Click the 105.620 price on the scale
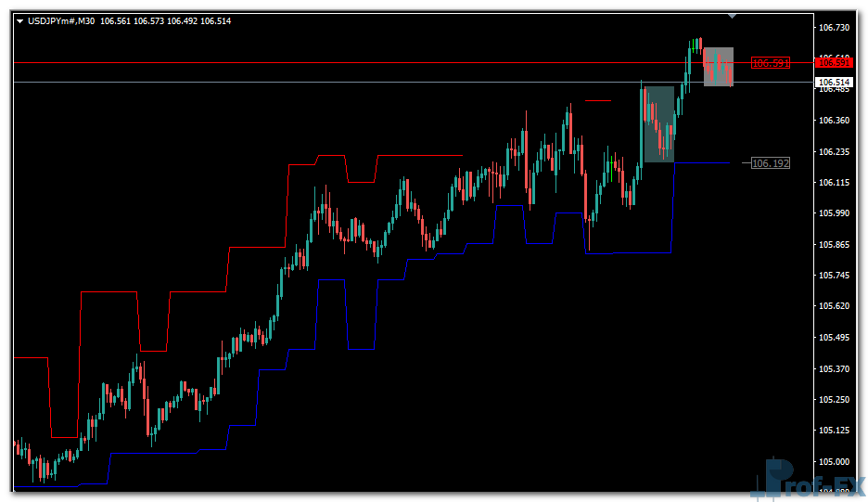This screenshot has width=868, height=502. [x=836, y=306]
